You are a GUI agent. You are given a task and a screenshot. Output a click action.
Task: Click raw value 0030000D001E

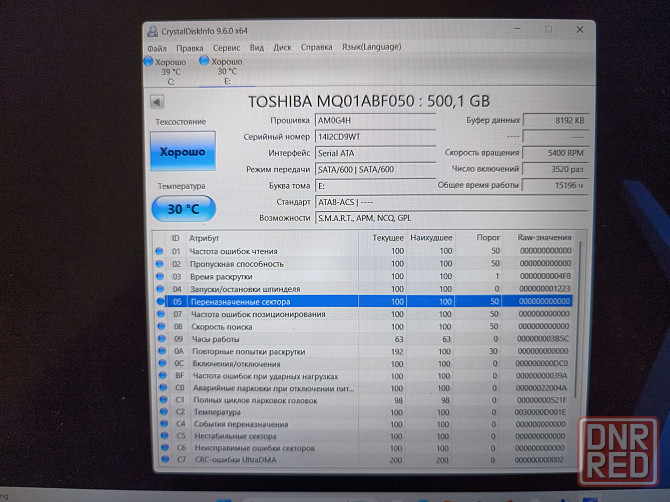pyautogui.click(x=540, y=412)
